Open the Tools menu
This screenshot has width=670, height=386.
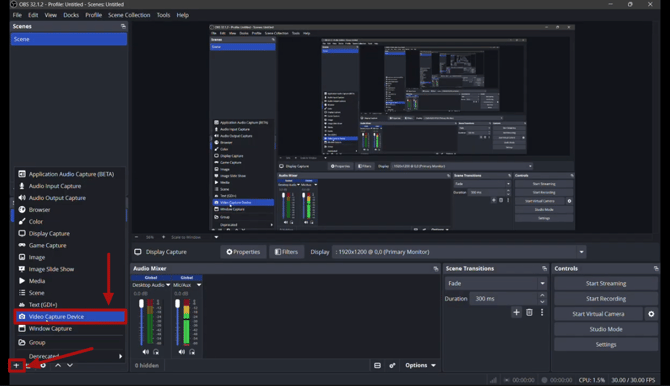[x=163, y=15]
